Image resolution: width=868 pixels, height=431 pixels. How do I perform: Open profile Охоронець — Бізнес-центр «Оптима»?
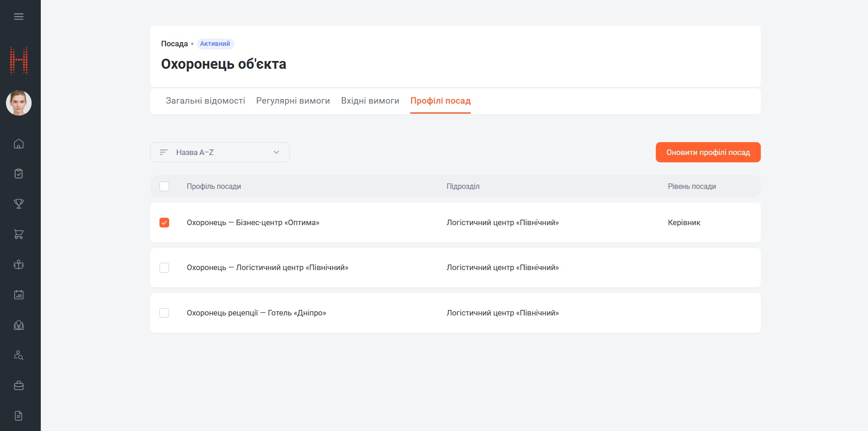[253, 222]
